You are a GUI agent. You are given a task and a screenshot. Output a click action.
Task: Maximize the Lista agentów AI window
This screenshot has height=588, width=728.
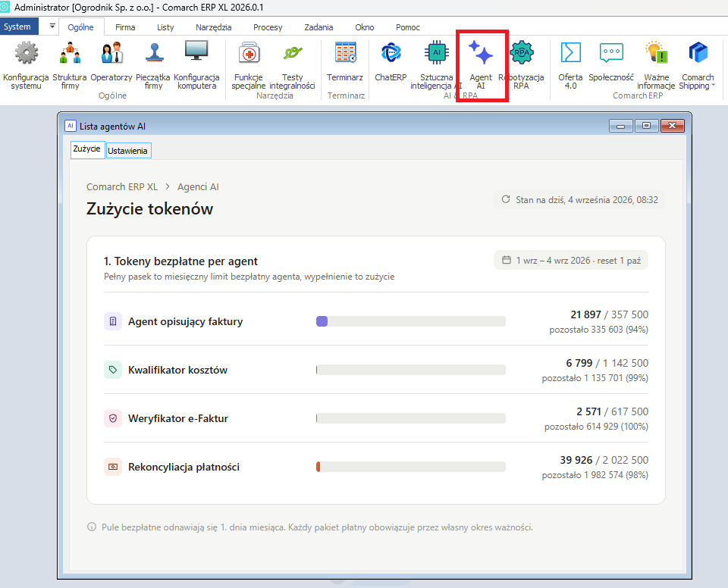point(646,126)
